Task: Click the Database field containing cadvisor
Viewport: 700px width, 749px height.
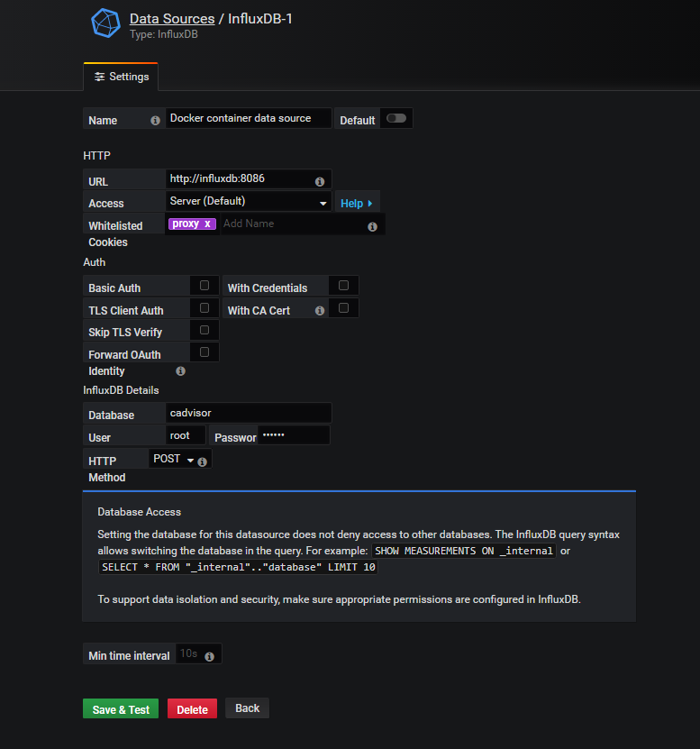Action: [x=249, y=413]
